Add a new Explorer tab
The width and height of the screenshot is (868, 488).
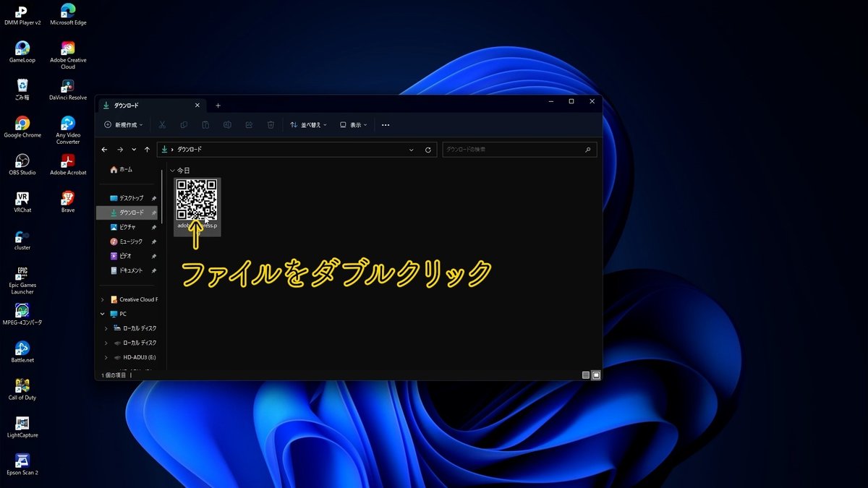coord(218,106)
